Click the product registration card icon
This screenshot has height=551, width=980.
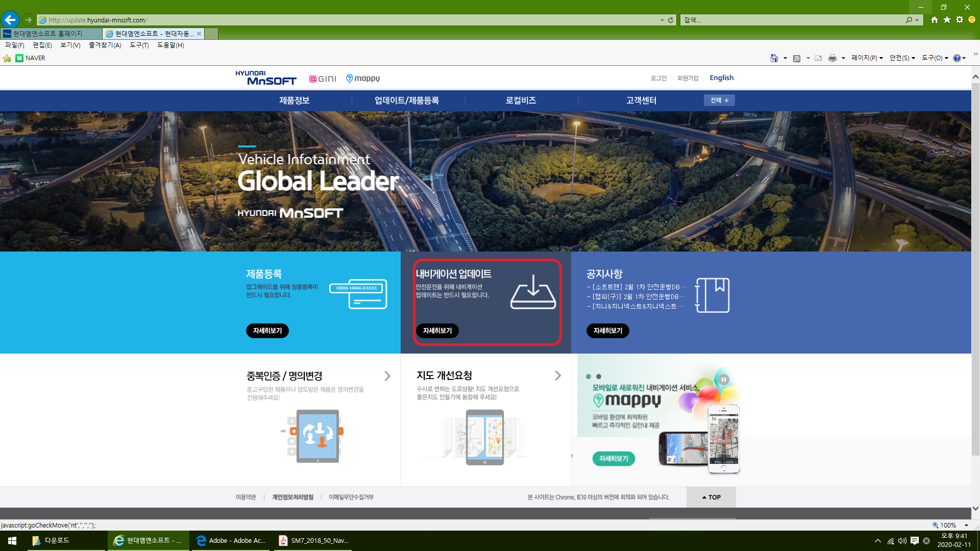(x=358, y=294)
